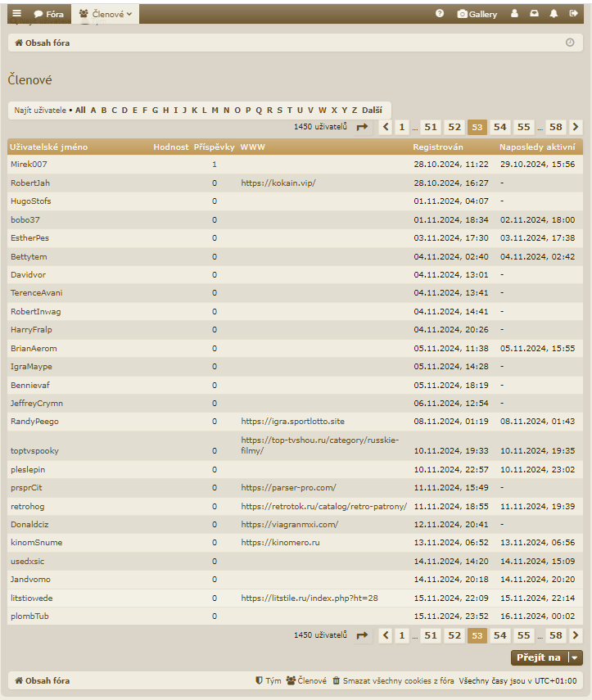The height and width of the screenshot is (700, 592).
Task: Click Smazat všechny cookies z fóra
Action: pyautogui.click(x=392, y=680)
